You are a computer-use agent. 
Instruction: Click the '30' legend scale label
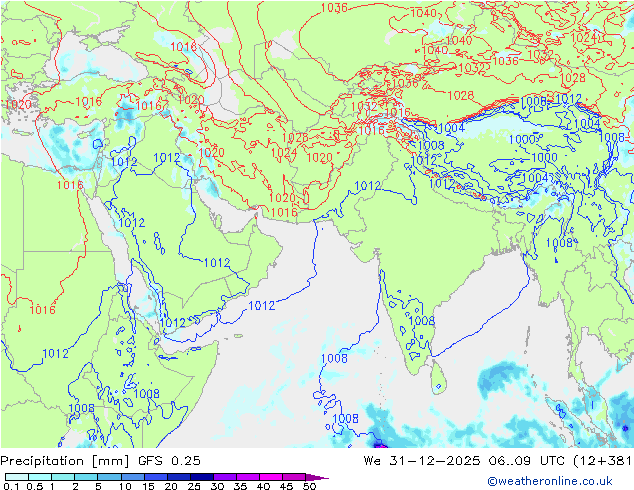217,486
